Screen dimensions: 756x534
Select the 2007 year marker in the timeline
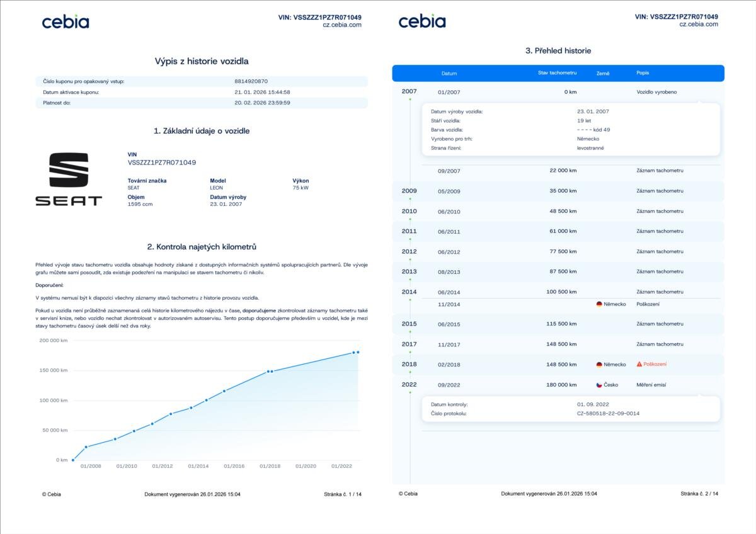point(409,91)
